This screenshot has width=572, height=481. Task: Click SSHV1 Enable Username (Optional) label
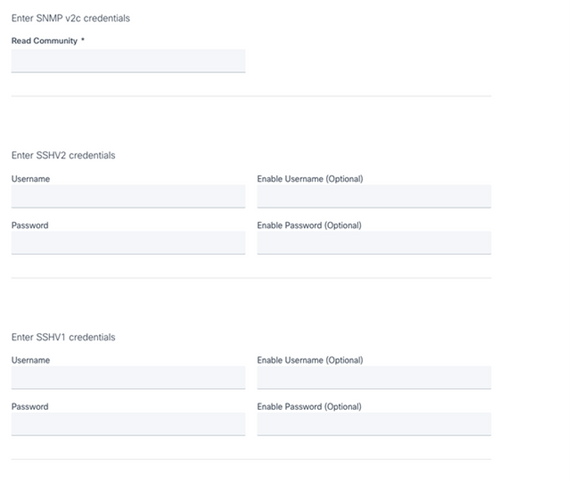(x=310, y=360)
